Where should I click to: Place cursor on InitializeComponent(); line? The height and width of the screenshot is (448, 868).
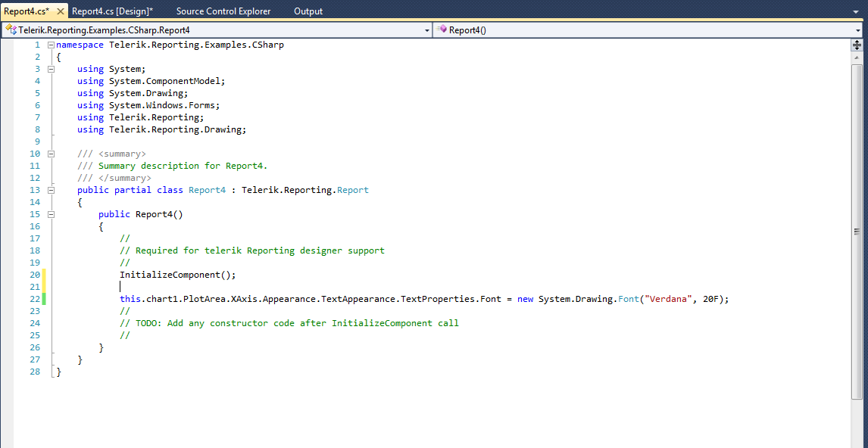pyautogui.click(x=178, y=275)
